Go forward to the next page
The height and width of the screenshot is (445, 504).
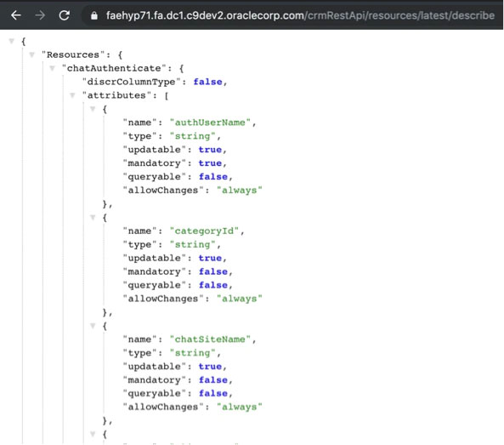pos(40,15)
